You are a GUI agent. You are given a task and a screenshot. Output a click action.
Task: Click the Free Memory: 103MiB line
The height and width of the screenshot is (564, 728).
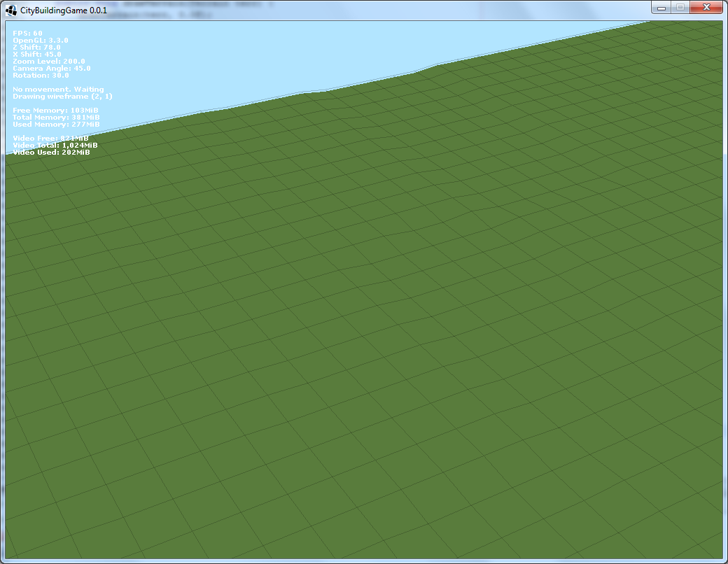point(56,111)
